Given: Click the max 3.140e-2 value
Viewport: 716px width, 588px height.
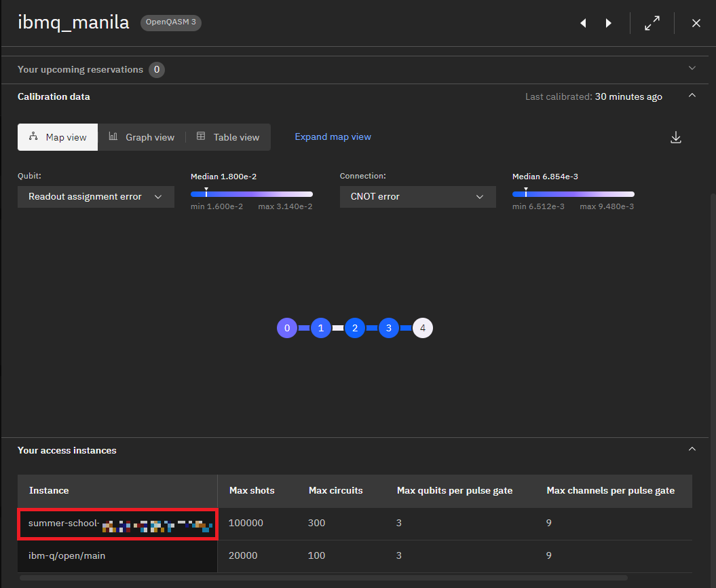Looking at the screenshot, I should (286, 206).
